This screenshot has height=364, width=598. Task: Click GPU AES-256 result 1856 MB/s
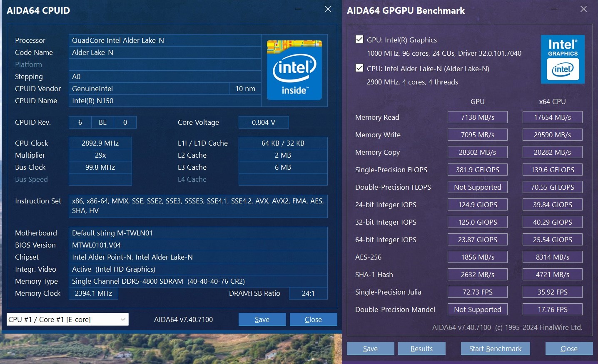point(478,257)
